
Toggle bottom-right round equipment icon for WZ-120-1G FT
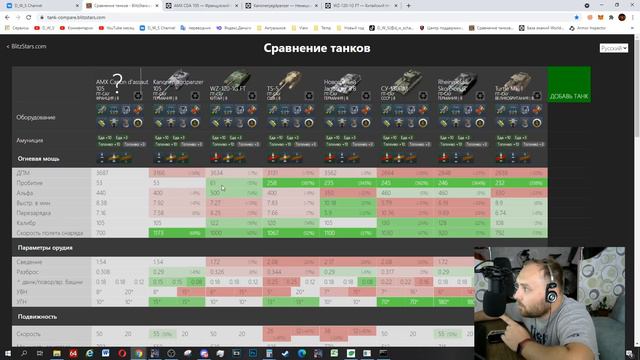[252, 123]
